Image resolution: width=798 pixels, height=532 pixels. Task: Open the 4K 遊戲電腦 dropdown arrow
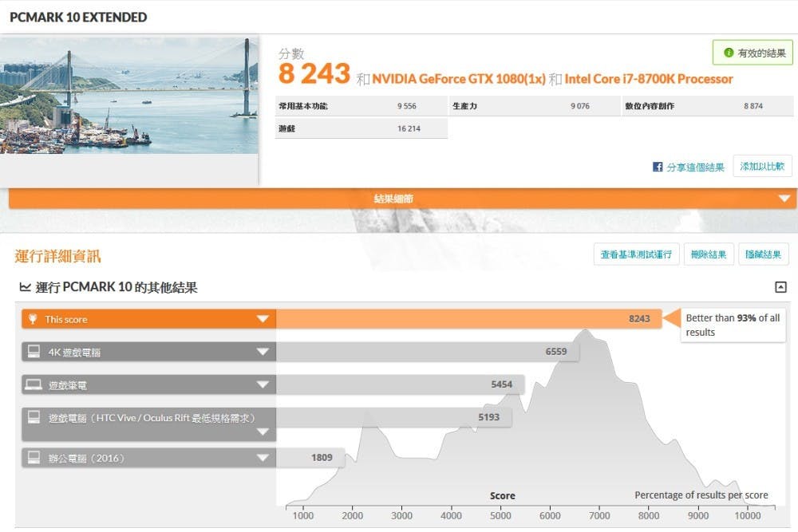[263, 352]
